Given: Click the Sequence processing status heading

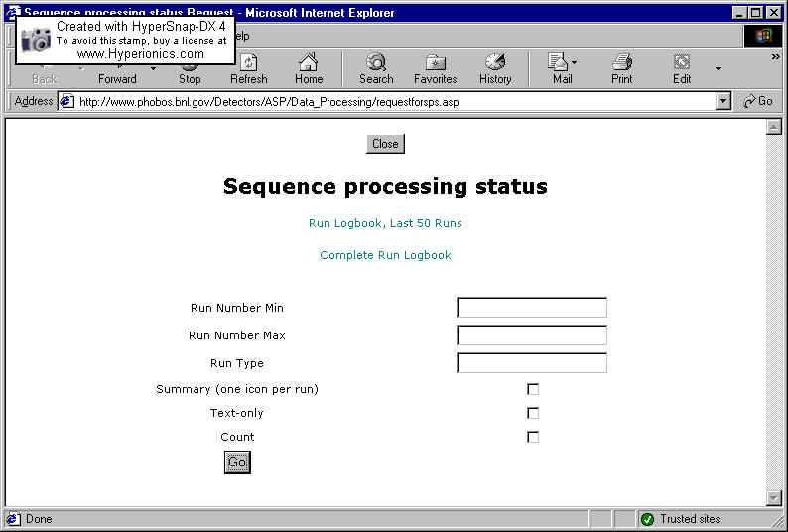Looking at the screenshot, I should [385, 186].
